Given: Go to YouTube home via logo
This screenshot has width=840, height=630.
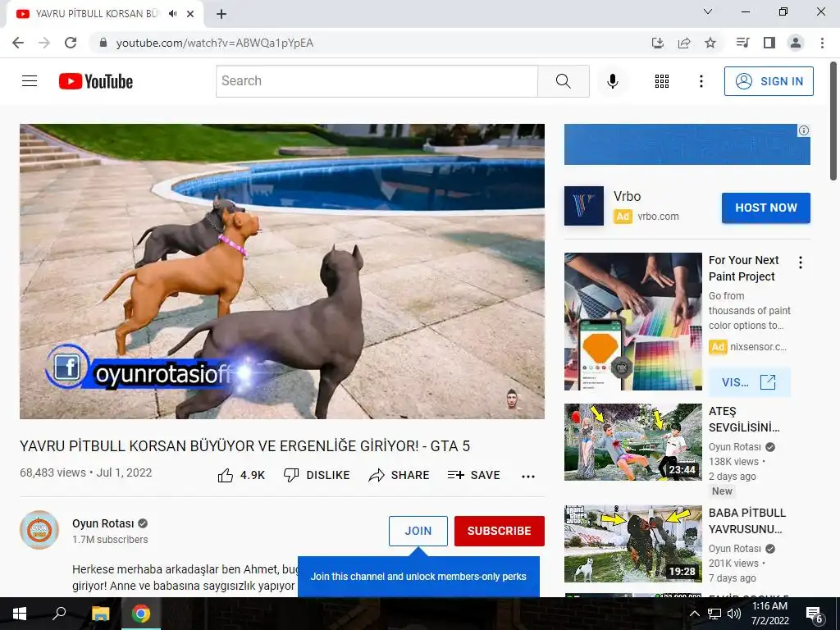Looking at the screenshot, I should point(96,81).
